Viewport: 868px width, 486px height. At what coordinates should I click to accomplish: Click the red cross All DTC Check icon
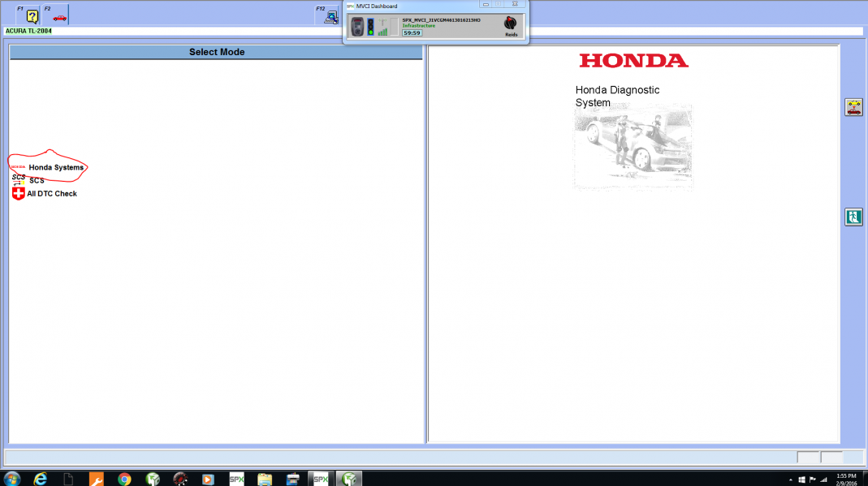[x=18, y=194]
